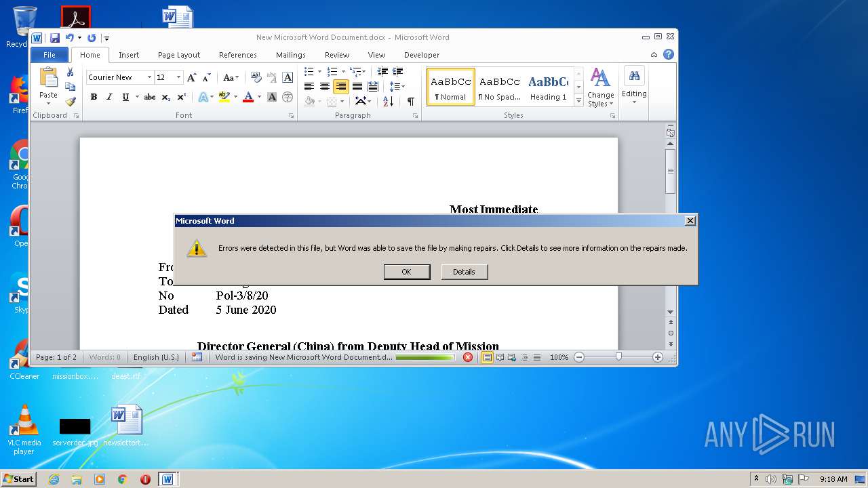Screen dimensions: 868x488
Task: Click the Bullets list icon
Action: [309, 72]
